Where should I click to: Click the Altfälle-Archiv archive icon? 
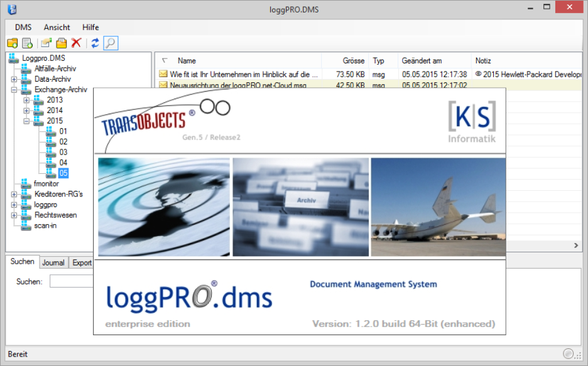coord(26,68)
